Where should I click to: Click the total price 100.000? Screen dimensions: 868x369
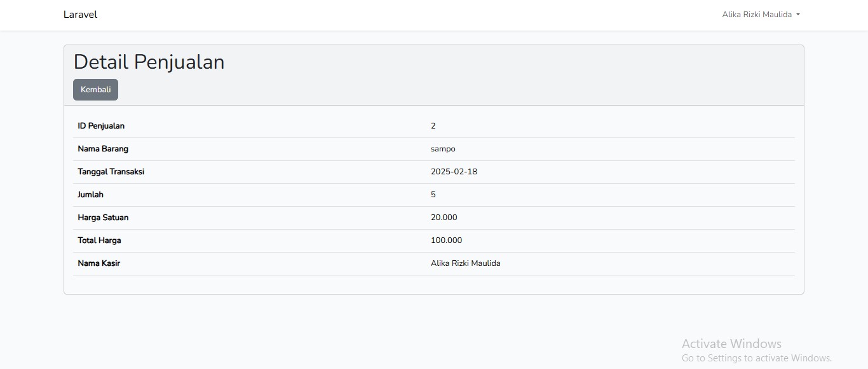(x=446, y=240)
